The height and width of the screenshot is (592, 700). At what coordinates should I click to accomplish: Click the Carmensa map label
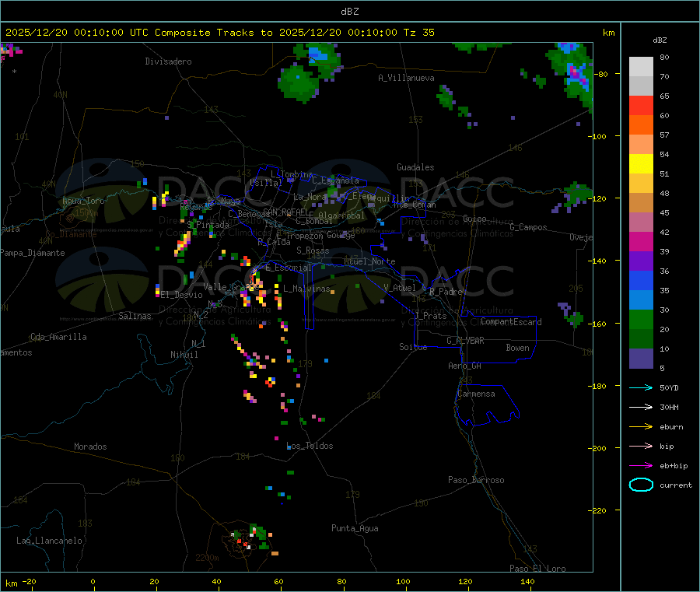pos(476,394)
